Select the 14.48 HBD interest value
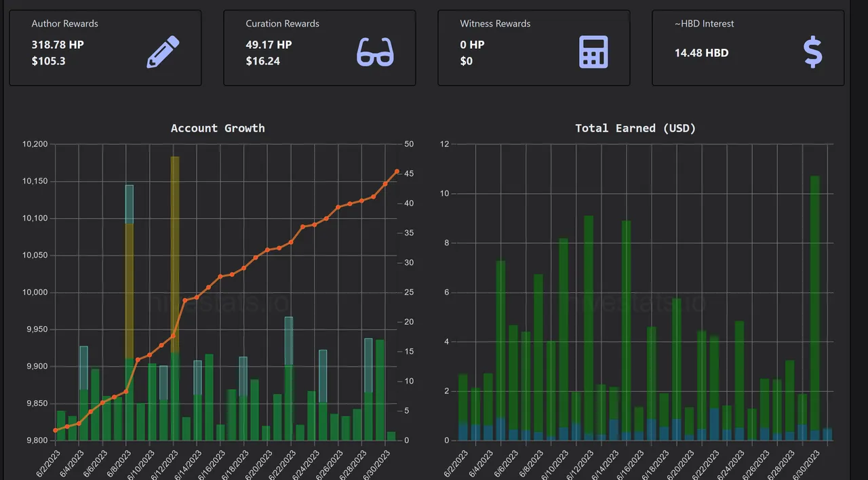868x480 pixels. click(701, 53)
